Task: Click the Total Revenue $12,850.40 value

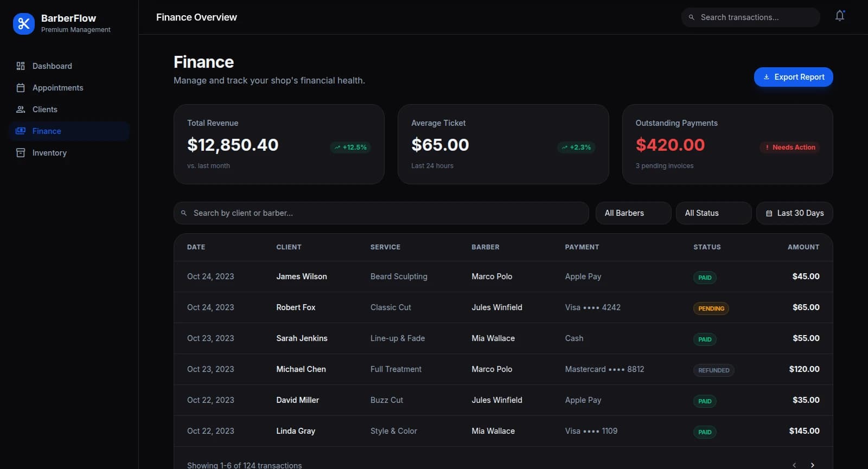Action: [x=233, y=145]
